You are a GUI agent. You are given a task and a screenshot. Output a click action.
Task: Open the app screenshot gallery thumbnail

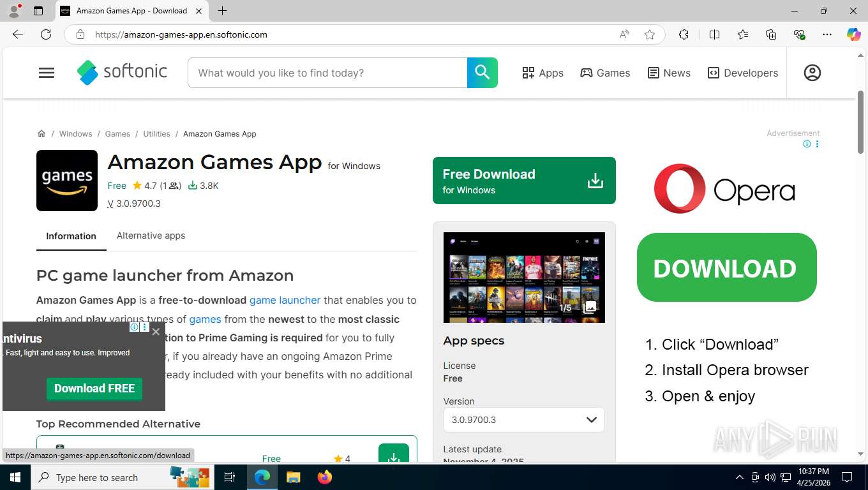coord(524,277)
